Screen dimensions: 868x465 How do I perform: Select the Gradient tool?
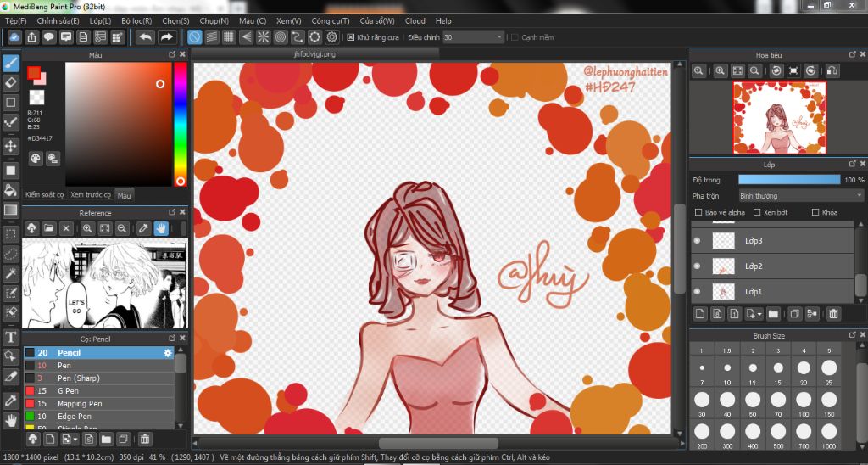(10, 210)
